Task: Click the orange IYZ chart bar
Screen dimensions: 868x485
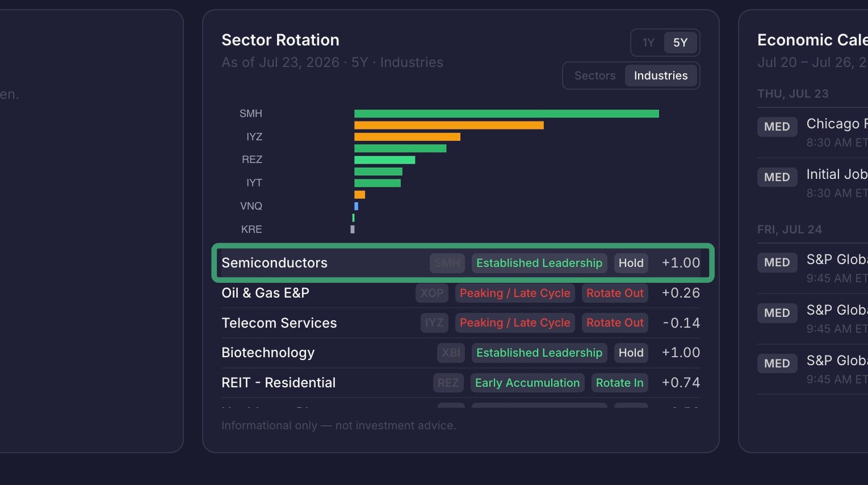Action: [x=407, y=137]
